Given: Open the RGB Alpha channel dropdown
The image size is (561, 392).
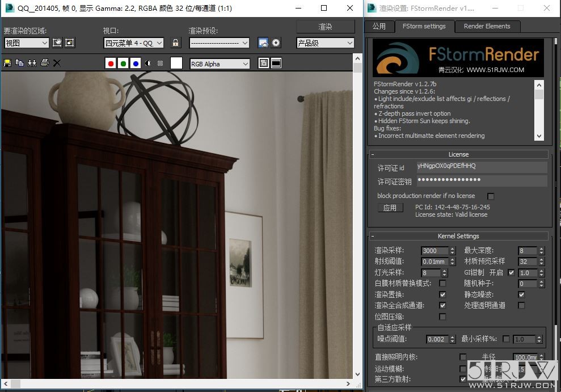Looking at the screenshot, I should click(x=220, y=64).
